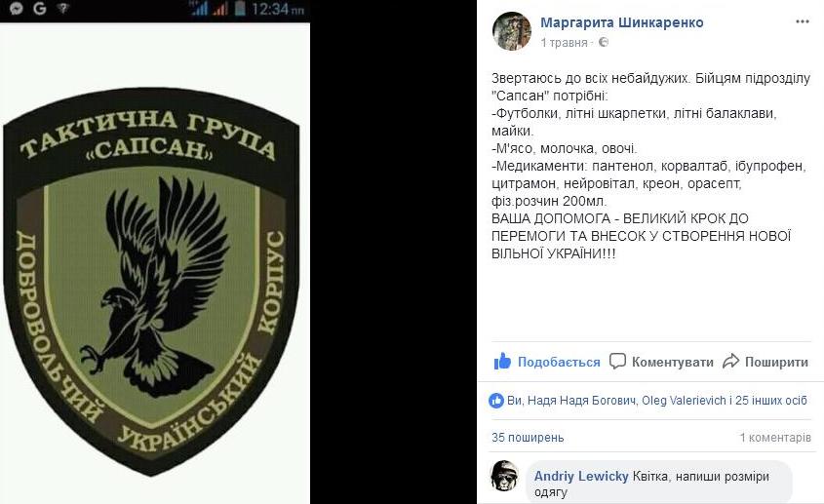Click the thumbs-up Like icon
This screenshot has width=824, height=504.
tap(502, 361)
